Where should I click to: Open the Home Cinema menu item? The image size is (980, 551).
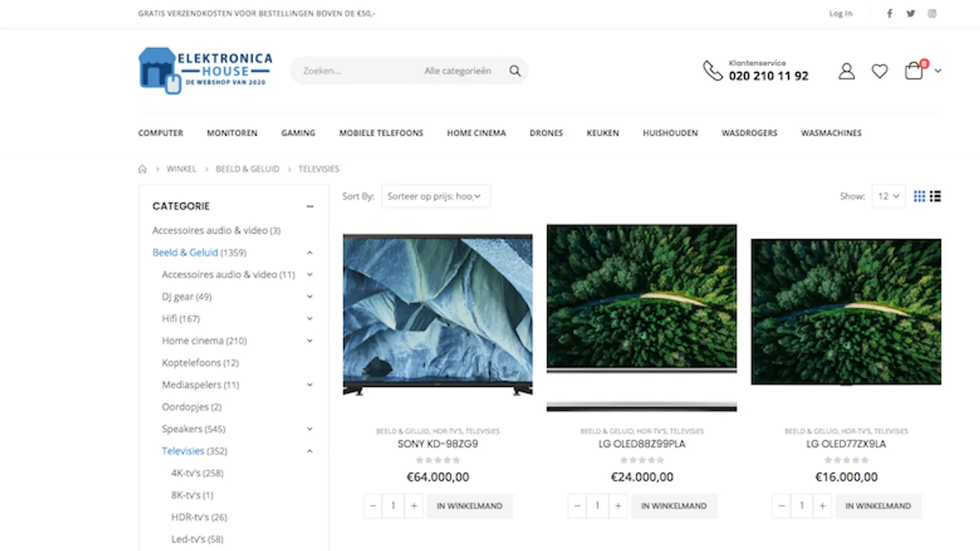click(x=476, y=133)
